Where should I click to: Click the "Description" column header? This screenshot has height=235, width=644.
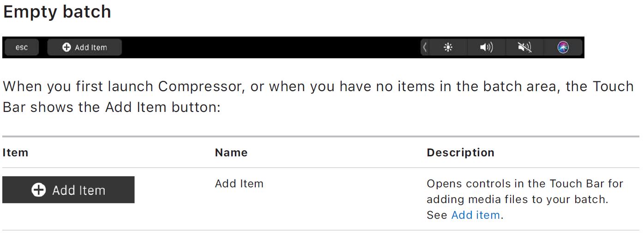coord(460,153)
